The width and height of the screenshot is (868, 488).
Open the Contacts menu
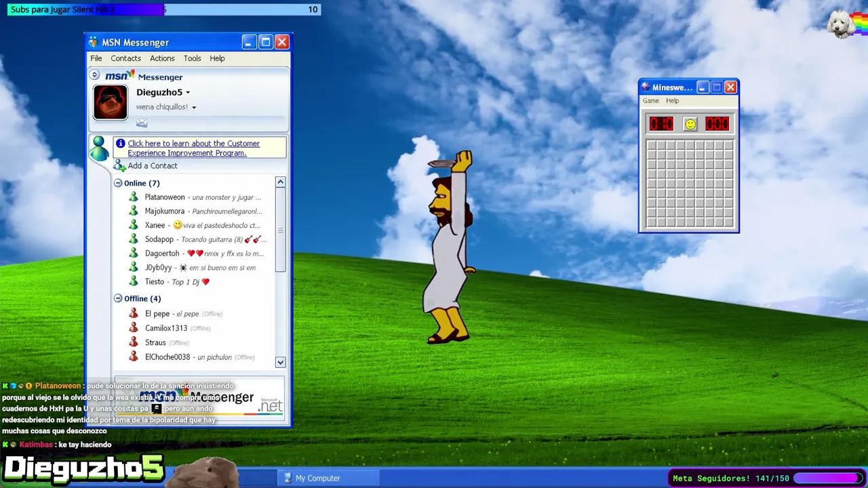[125, 58]
